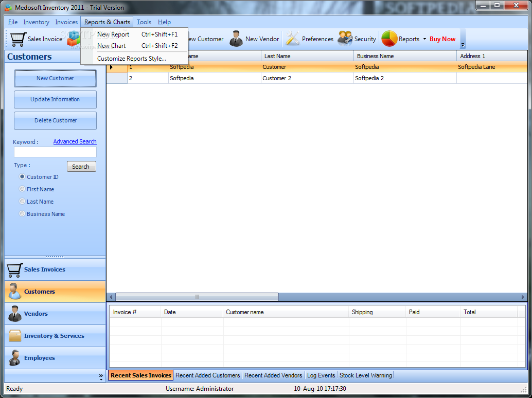Click the Sales Invoice shopping cart toolbar icon
The height and width of the screenshot is (398, 532).
[19, 39]
